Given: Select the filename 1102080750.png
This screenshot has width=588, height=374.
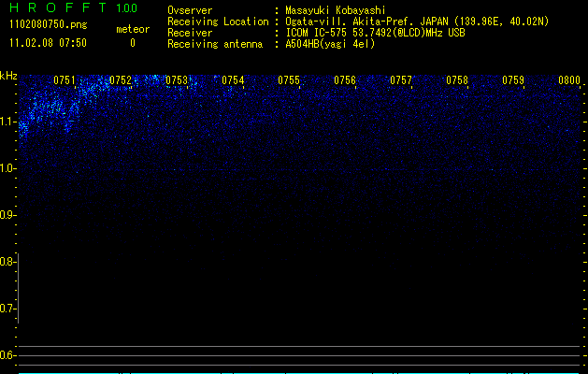Looking at the screenshot, I should point(49,25).
